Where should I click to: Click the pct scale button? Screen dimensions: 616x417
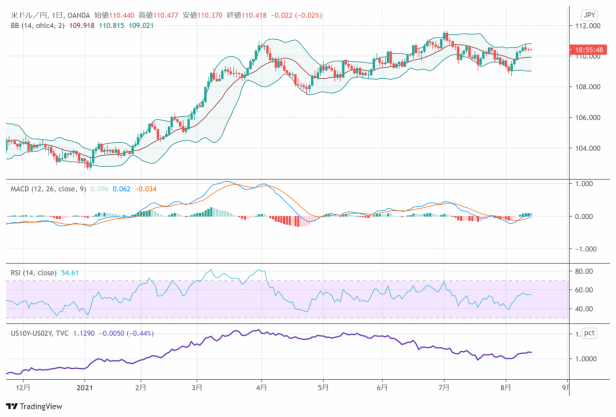(589, 332)
